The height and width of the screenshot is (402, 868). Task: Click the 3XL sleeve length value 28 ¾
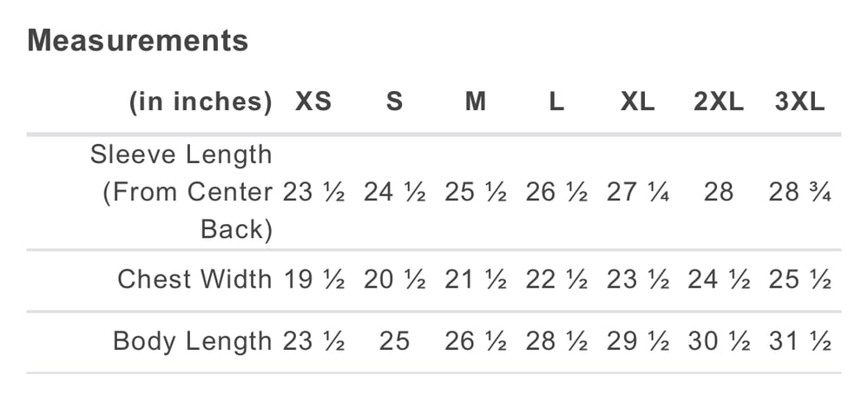click(800, 192)
